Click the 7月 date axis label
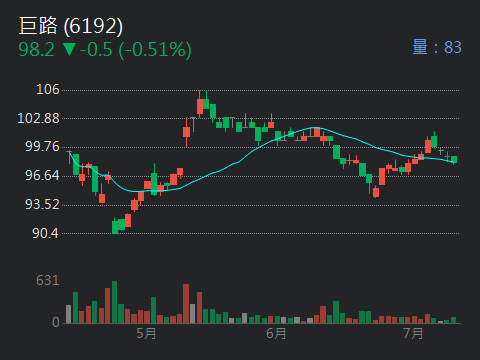The width and height of the screenshot is (480, 360). point(413,333)
